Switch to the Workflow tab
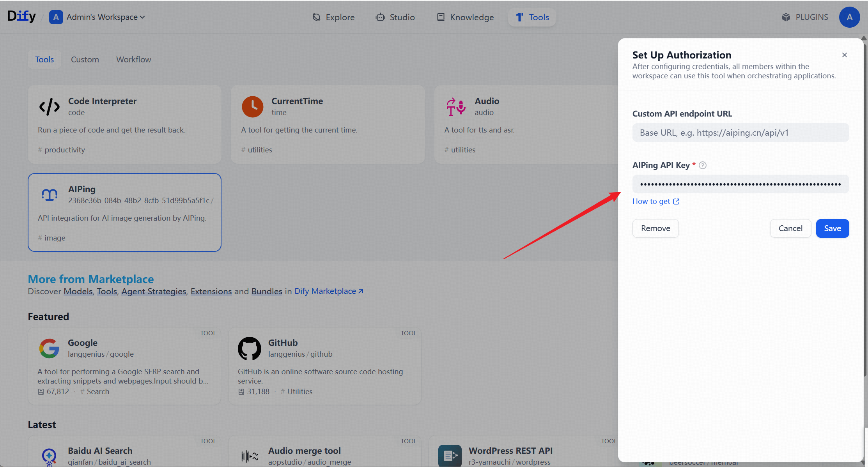Screen dimensions: 868x467 pos(133,59)
